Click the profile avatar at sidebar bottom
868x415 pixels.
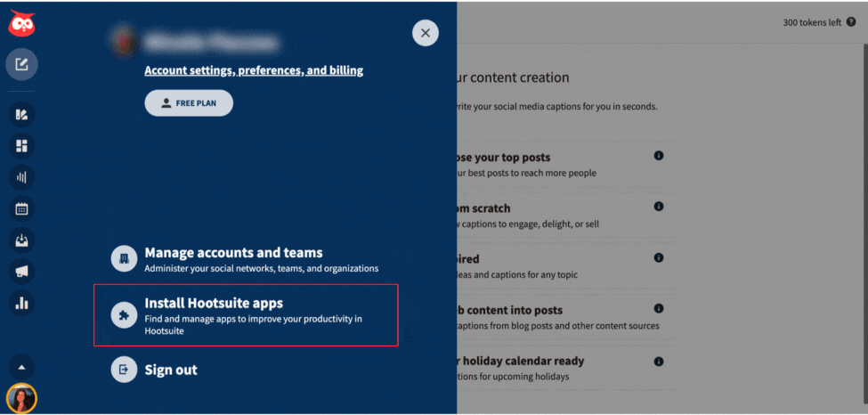tap(21, 398)
